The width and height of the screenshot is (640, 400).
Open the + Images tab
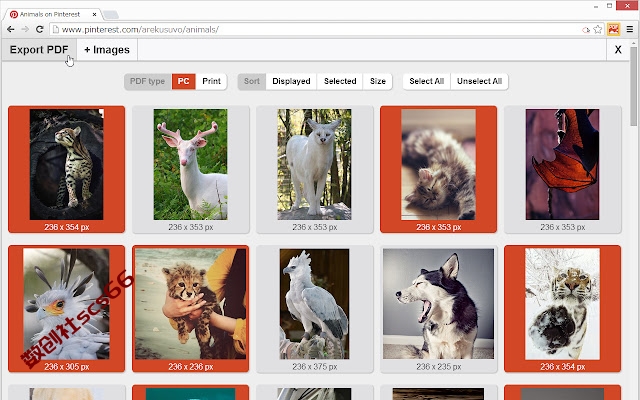pos(107,50)
